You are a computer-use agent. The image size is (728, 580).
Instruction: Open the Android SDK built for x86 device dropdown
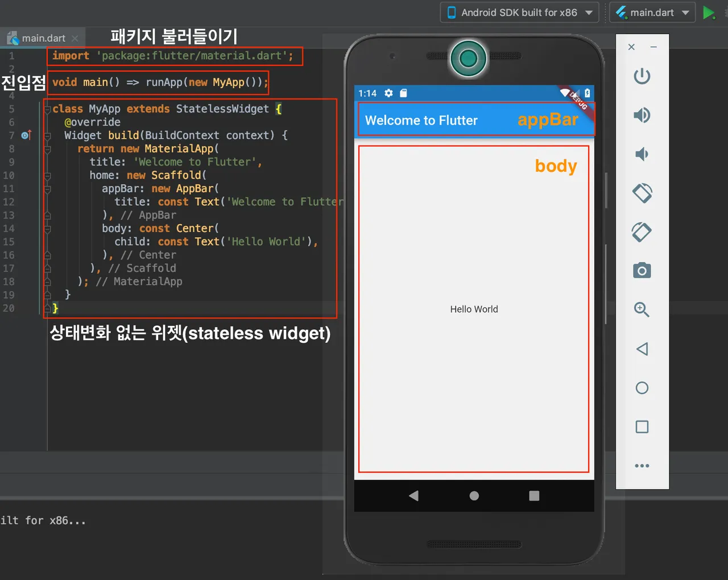[519, 13]
